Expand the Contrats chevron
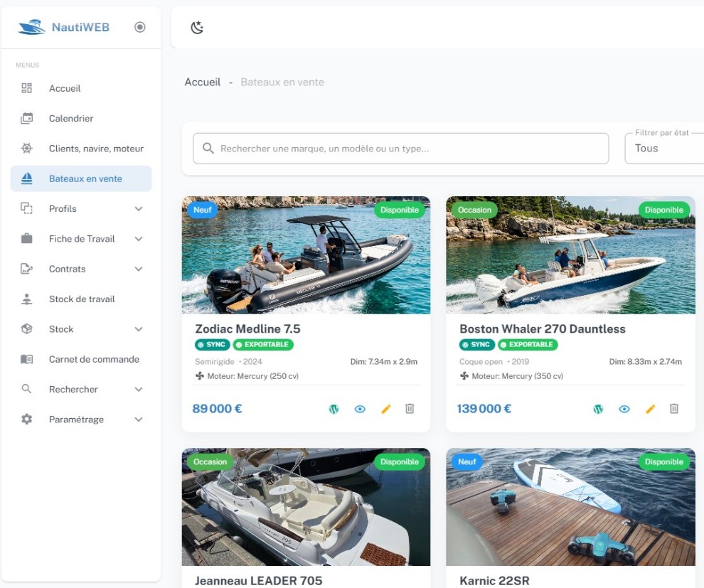The width and height of the screenshot is (704, 588). 139,269
